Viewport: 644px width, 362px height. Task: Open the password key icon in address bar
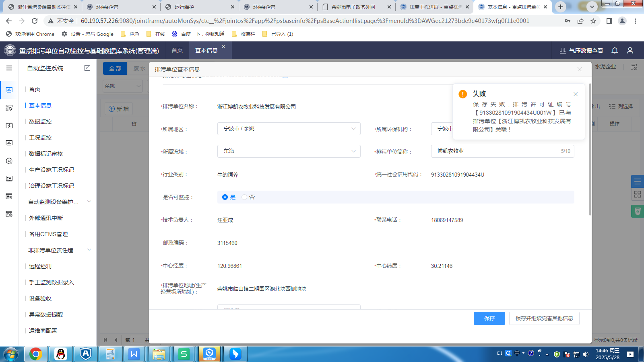click(568, 21)
